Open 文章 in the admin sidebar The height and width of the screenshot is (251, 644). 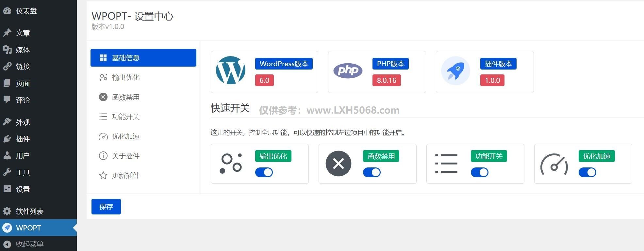coord(38,33)
